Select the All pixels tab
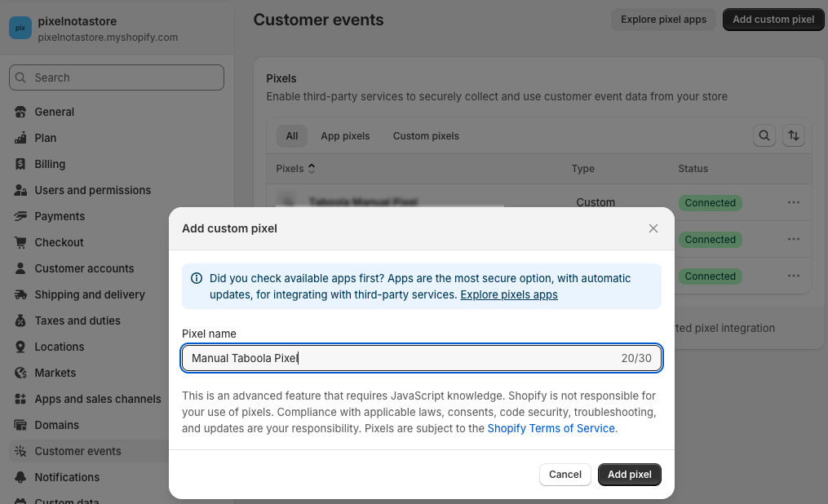Image resolution: width=828 pixels, height=504 pixels. (292, 136)
